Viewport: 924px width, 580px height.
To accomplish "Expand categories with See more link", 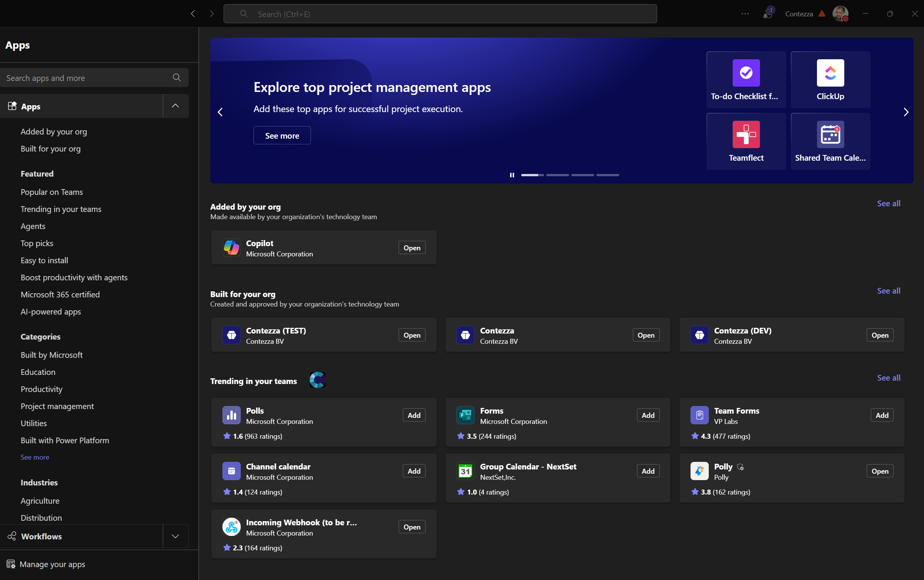I will [x=35, y=457].
